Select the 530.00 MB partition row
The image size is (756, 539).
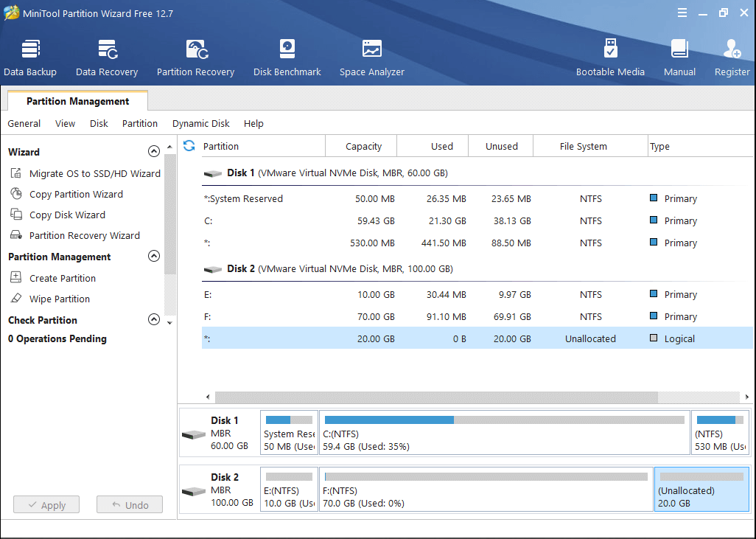pos(477,243)
